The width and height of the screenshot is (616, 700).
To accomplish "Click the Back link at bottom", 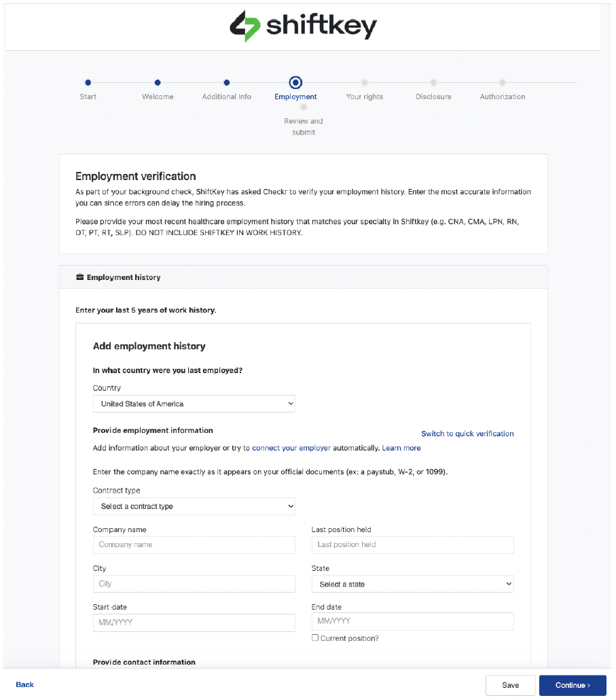I will tap(25, 685).
